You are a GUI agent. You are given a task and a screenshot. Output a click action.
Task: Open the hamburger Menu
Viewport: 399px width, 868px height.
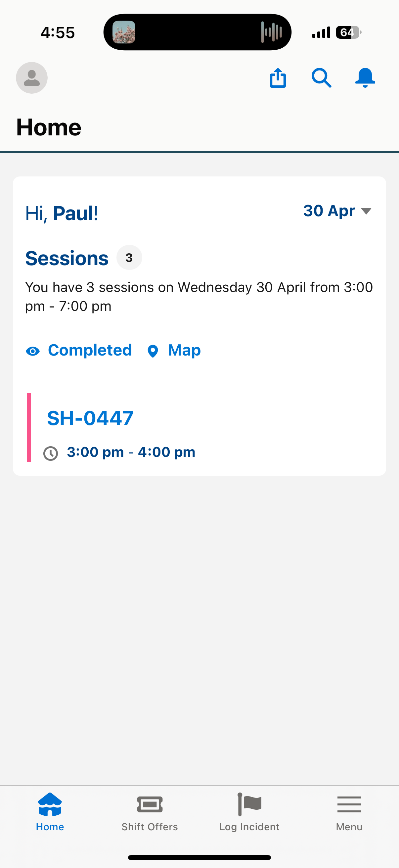tap(349, 811)
